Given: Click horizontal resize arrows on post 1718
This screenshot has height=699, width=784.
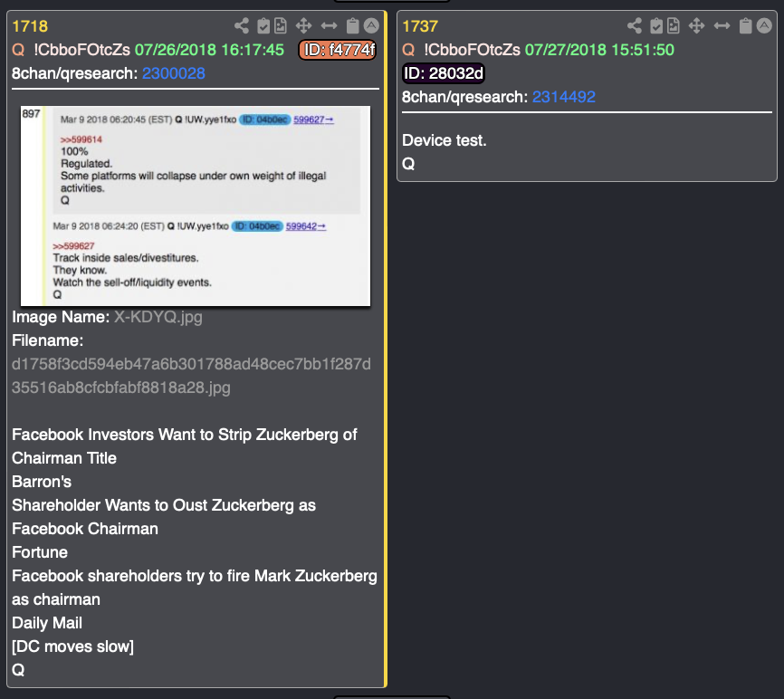Looking at the screenshot, I should click(x=330, y=26).
